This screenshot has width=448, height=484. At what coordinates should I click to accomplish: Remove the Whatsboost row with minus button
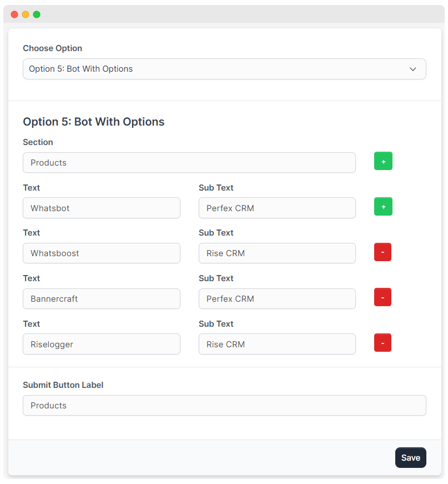click(x=382, y=252)
